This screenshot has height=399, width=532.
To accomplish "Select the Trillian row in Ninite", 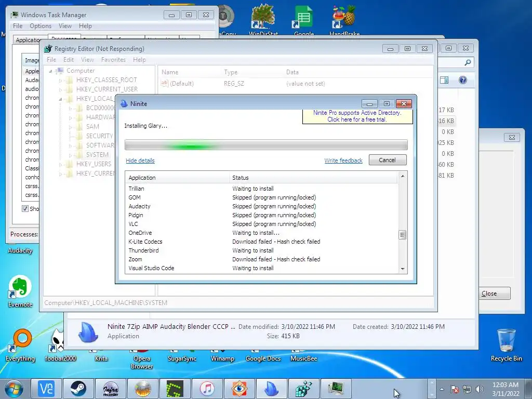I will coord(262,189).
